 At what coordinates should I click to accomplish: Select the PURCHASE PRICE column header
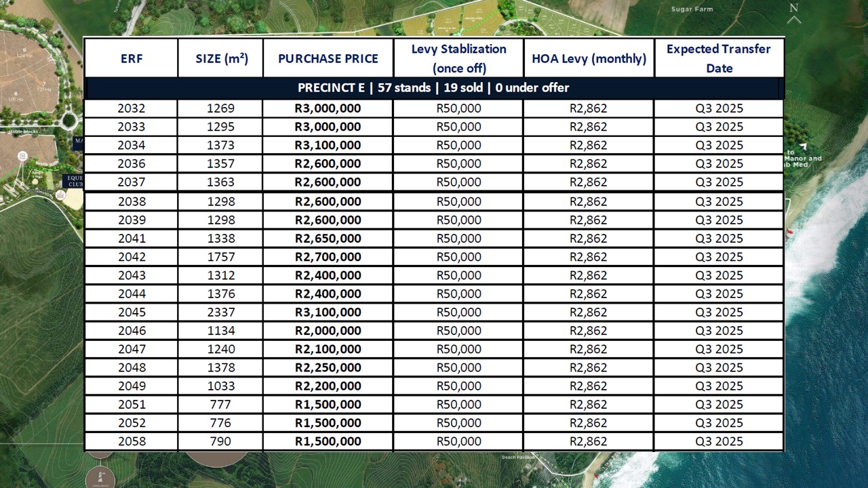pos(328,58)
